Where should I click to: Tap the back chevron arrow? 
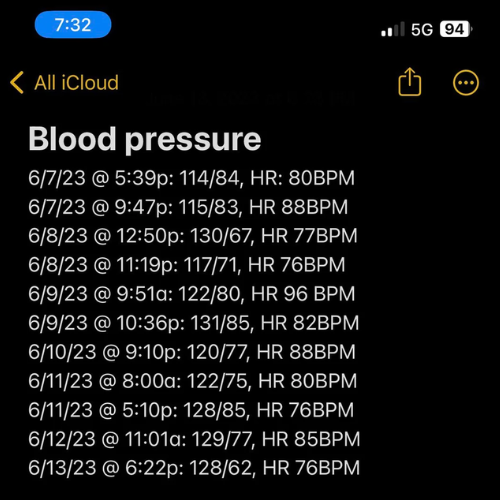(17, 82)
